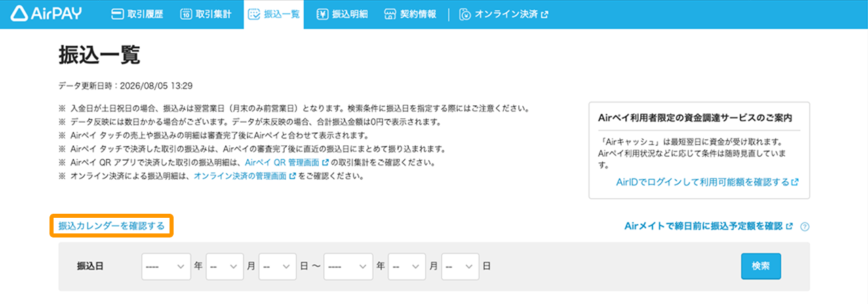Select the 振込一覧 tab
The width and height of the screenshot is (868, 304).
[273, 14]
